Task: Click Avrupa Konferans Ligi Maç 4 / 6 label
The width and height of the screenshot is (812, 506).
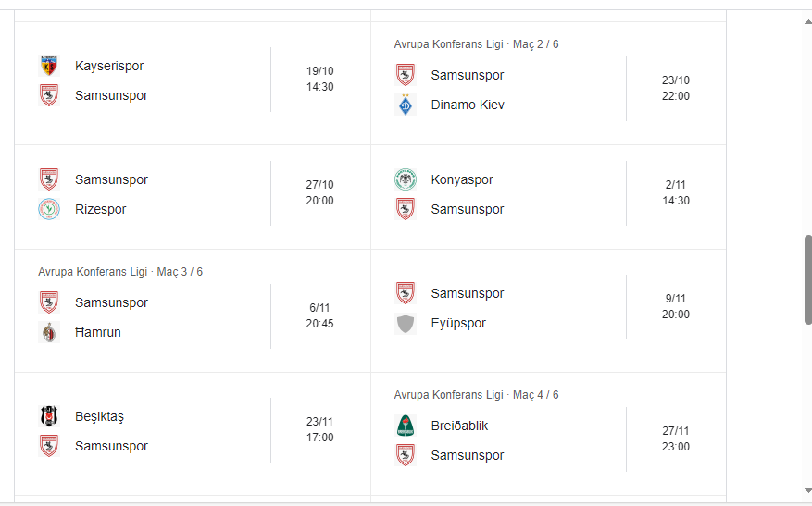Action: [x=476, y=395]
